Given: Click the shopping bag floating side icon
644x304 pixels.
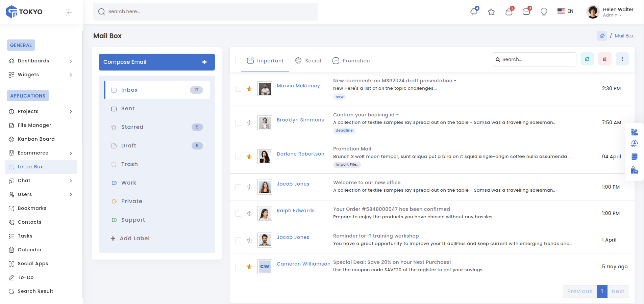Looking at the screenshot, I should tap(635, 170).
